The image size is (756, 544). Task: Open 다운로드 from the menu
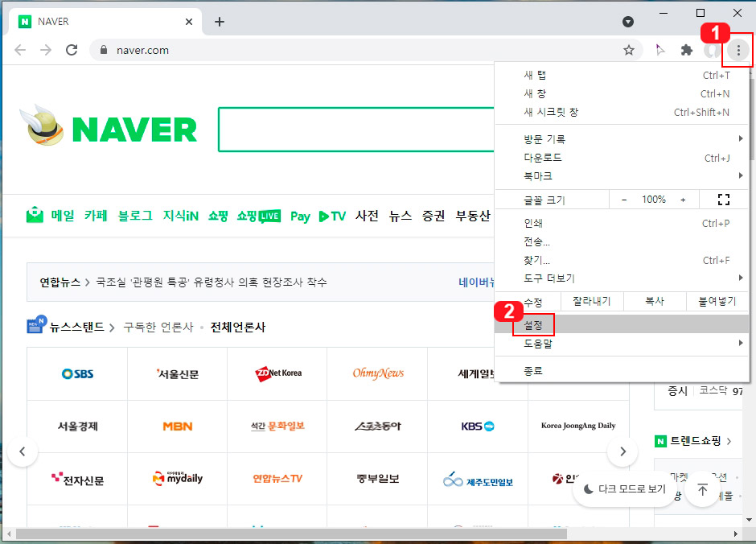622,158
